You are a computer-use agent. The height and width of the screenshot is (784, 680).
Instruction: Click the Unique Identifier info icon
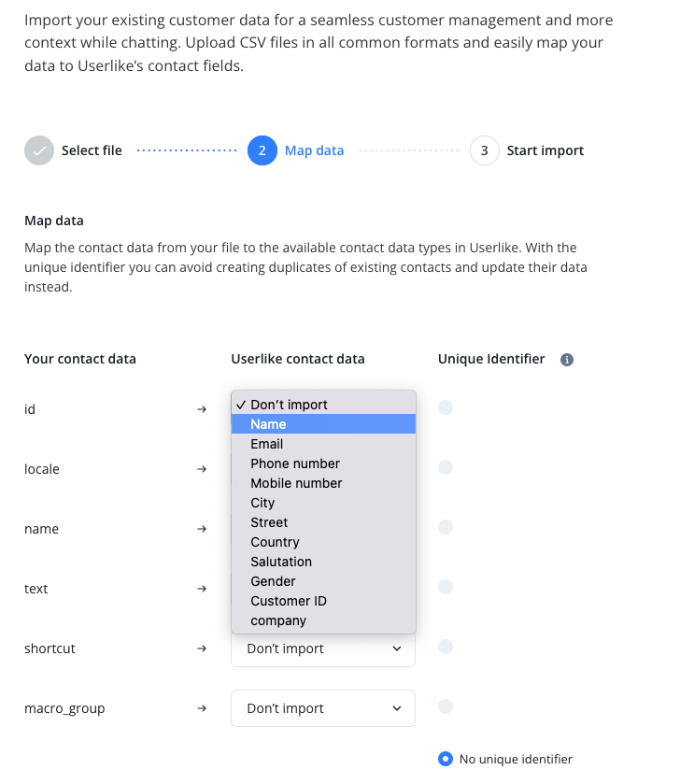point(566,360)
